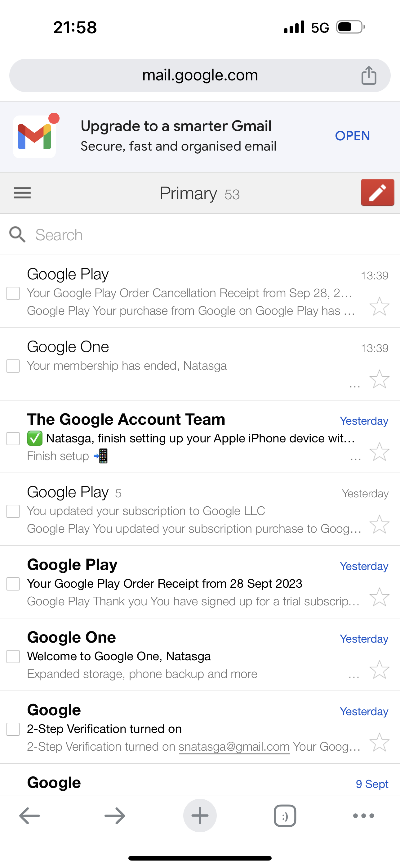Open the Primary inbox category title
400x868 pixels.
(188, 193)
